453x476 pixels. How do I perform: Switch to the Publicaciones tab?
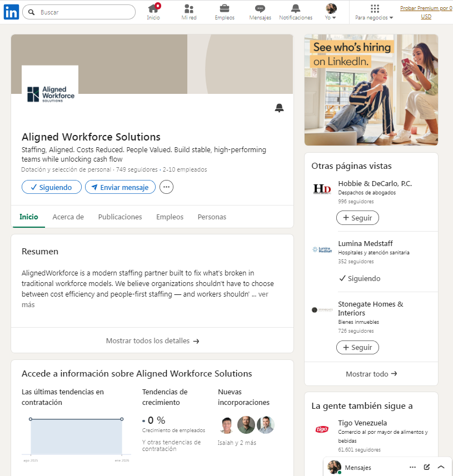point(120,217)
